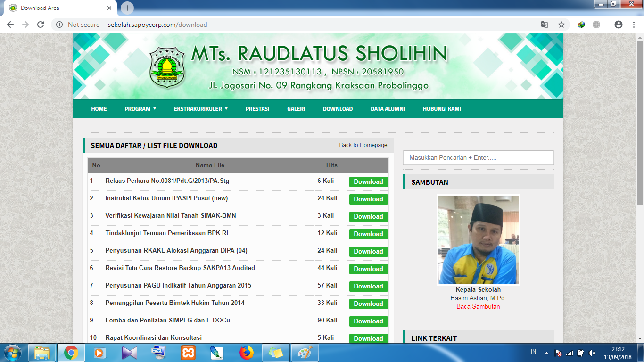
Task: Open Paint from the taskbar
Action: 305,353
